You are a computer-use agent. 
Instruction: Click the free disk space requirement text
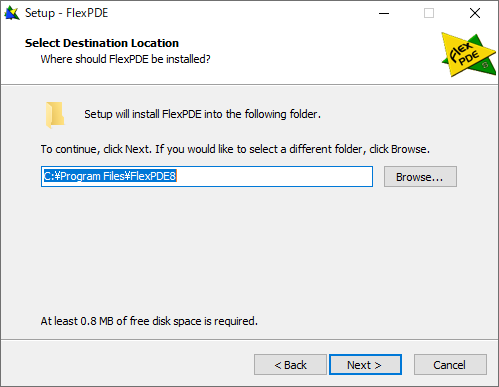(149, 321)
